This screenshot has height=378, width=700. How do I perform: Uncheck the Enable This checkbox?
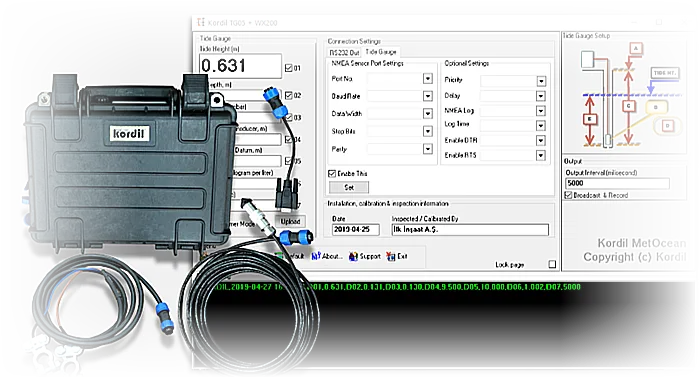tap(332, 173)
